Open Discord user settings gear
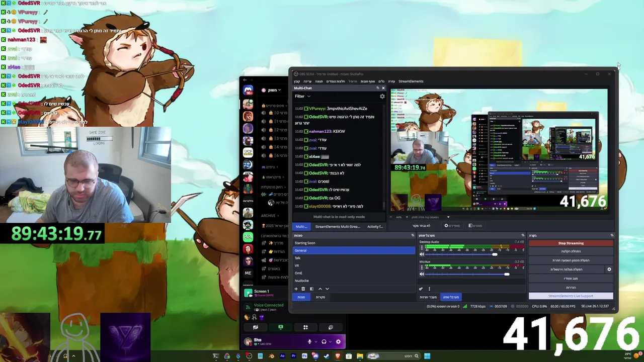This screenshot has height=362, width=644. [338, 342]
